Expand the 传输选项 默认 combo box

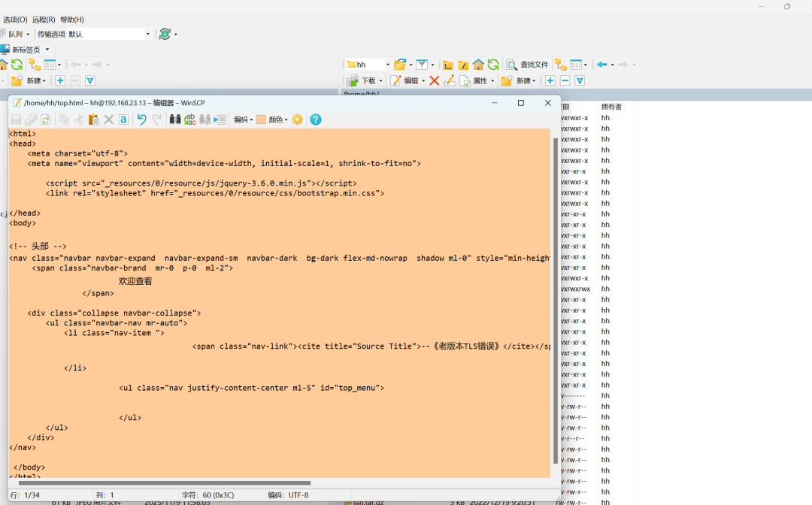click(147, 34)
